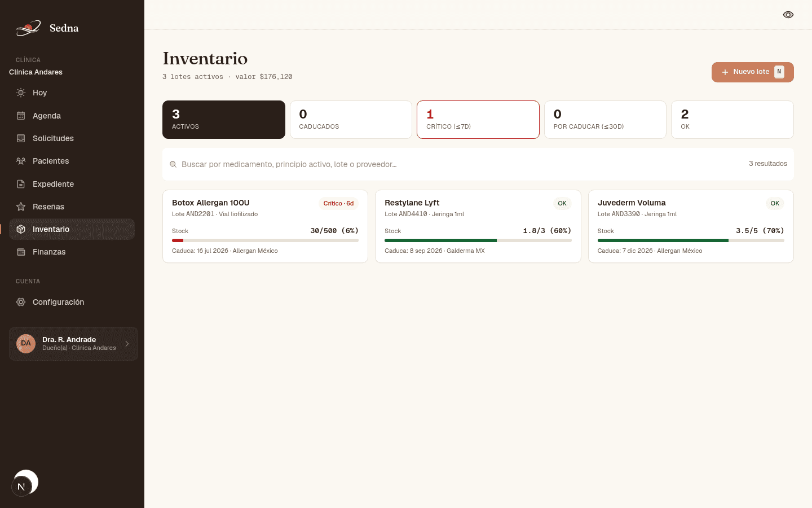Filter by Crítico (≤7D) lots
This screenshot has height=508, width=812.
(478, 120)
